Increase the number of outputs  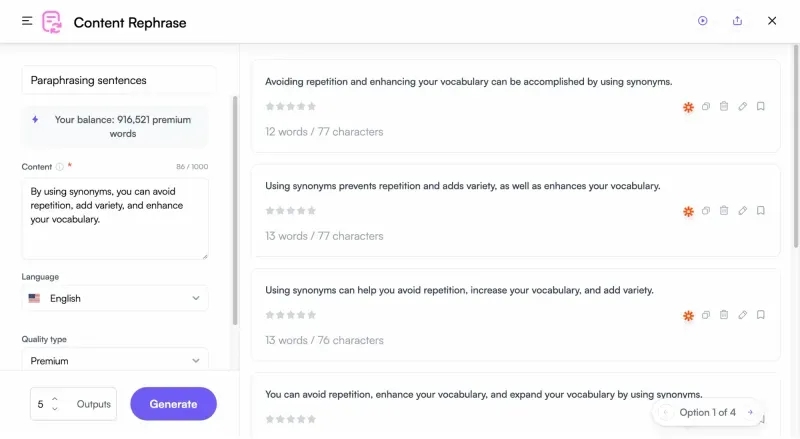(x=55, y=398)
